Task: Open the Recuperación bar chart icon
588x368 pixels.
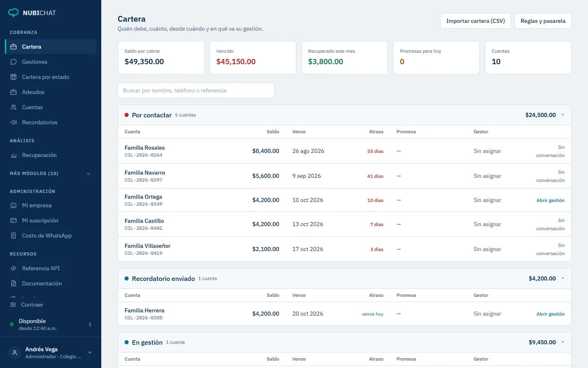Action: [13, 155]
